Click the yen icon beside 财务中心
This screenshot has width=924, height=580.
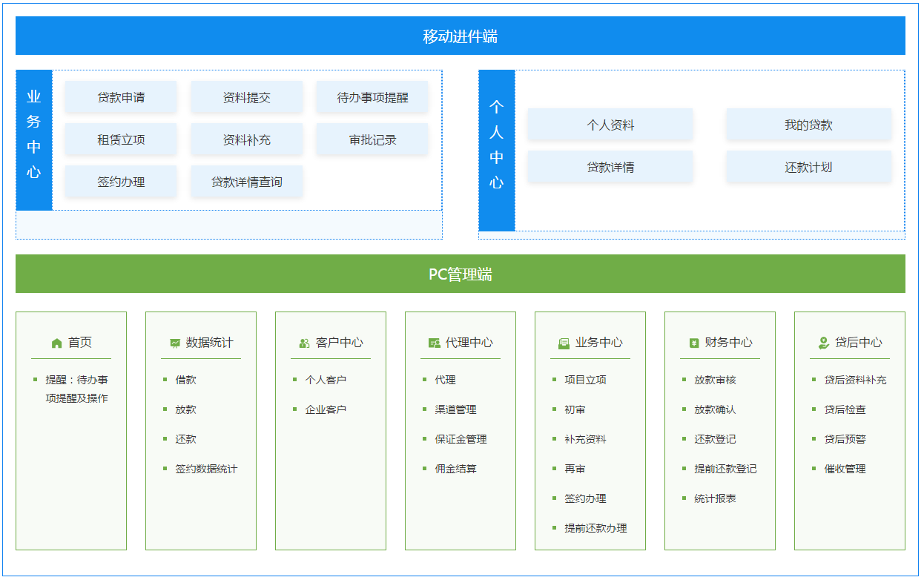(x=694, y=343)
